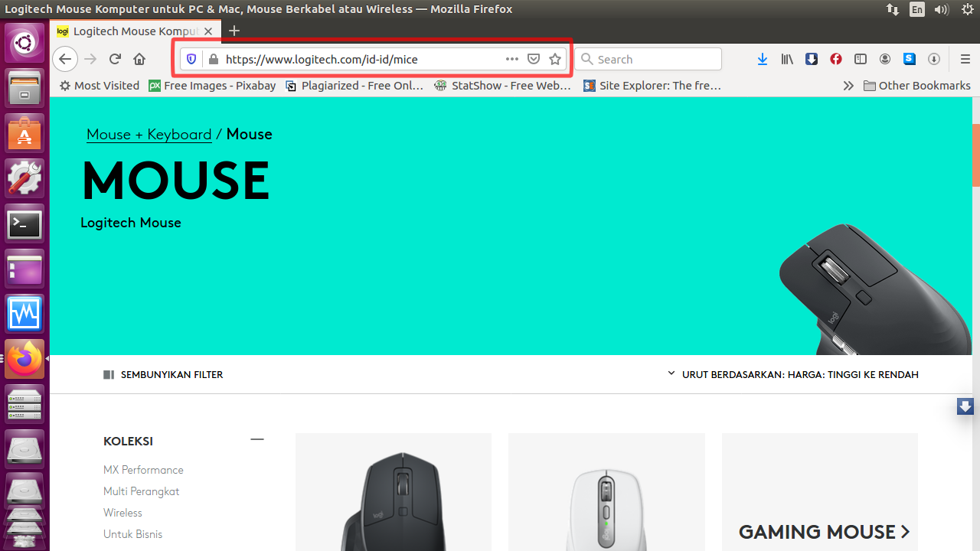980x551 pixels.
Task: Toggle the browser sidebar icon
Action: pos(860,59)
